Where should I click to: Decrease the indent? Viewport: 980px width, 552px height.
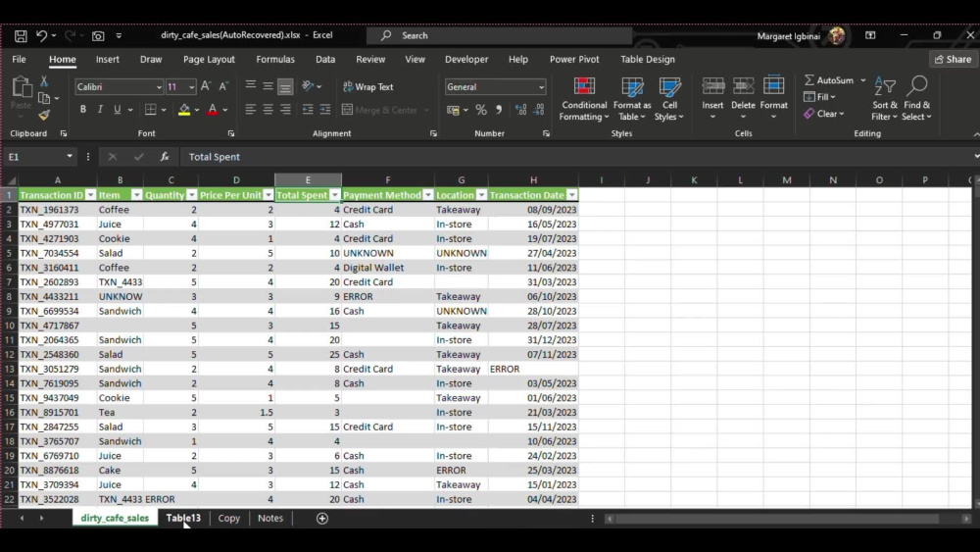point(308,110)
